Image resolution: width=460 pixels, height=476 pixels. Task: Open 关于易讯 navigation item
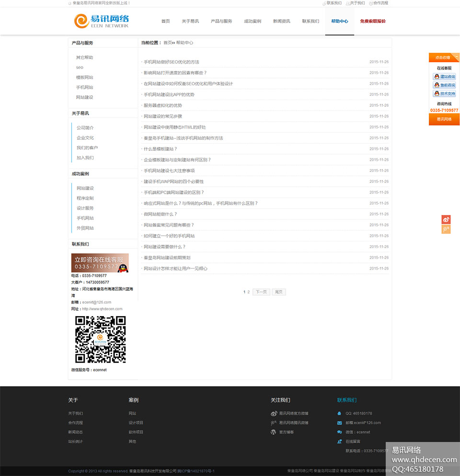tap(190, 21)
